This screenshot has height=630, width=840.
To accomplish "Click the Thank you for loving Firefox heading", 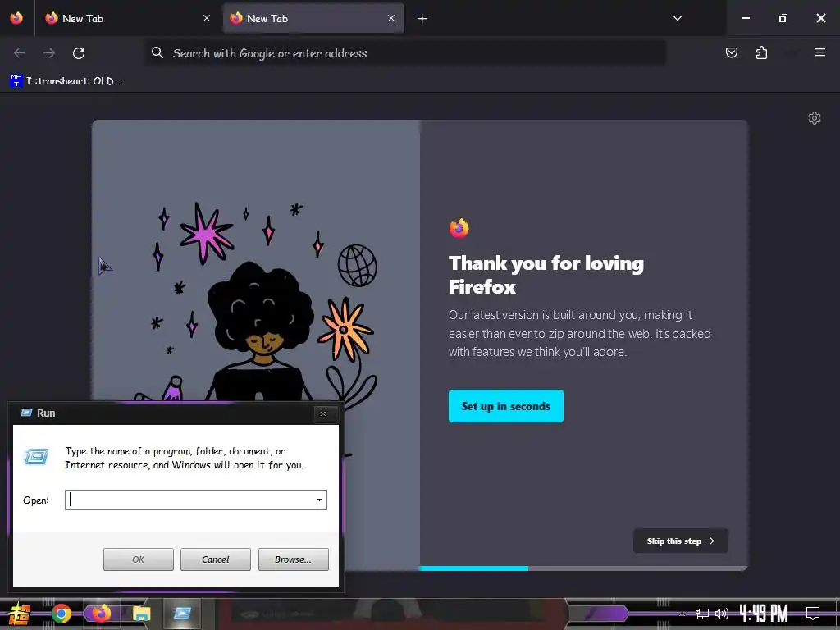I will click(x=546, y=275).
